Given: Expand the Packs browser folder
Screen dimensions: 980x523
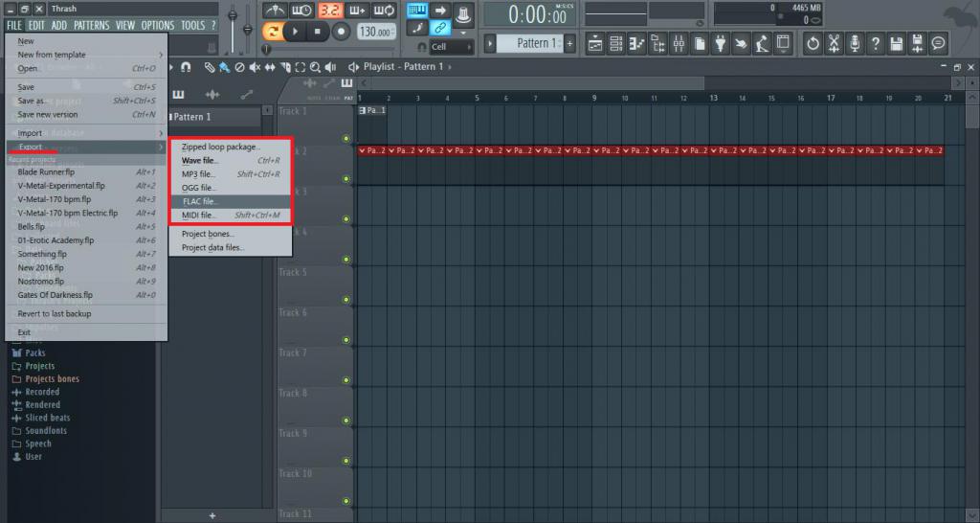Looking at the screenshot, I should [33, 352].
